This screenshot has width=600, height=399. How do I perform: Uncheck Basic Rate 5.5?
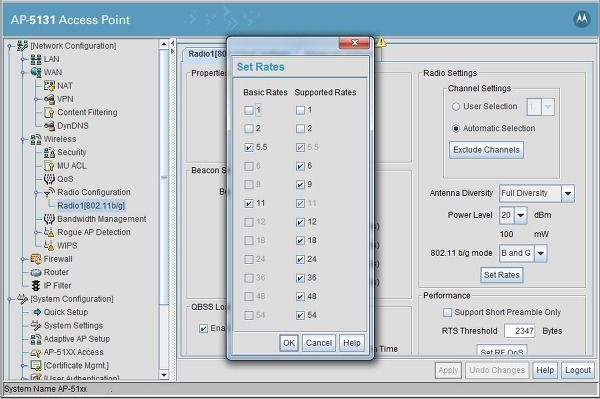(249, 147)
